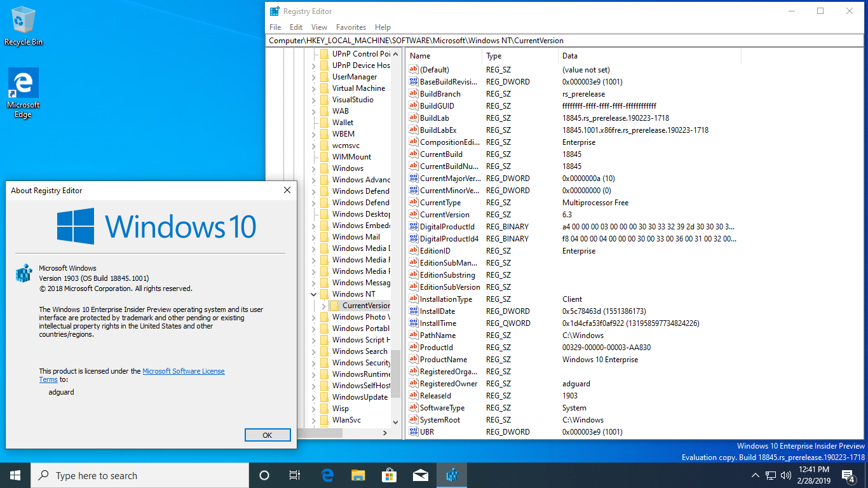Select the BaseBuildRevision DWORD value icon
Image resolution: width=868 pixels, height=488 pixels.
coord(414,81)
